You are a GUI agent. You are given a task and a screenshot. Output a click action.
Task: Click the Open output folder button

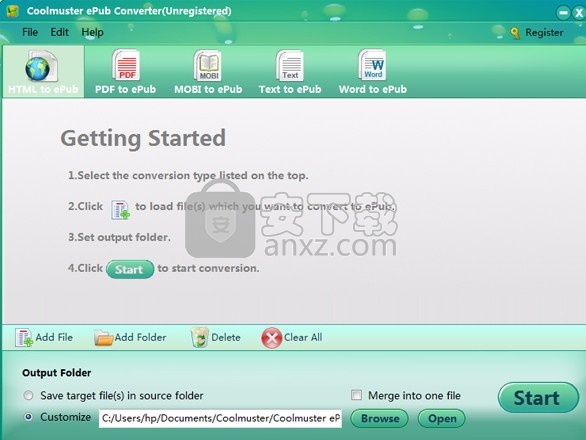click(x=442, y=418)
